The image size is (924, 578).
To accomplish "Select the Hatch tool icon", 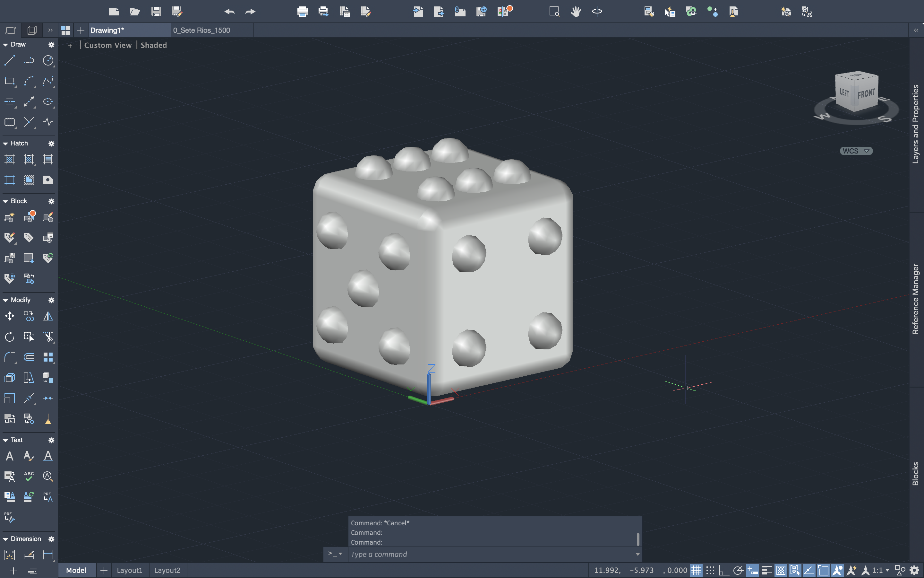I will 10,159.
